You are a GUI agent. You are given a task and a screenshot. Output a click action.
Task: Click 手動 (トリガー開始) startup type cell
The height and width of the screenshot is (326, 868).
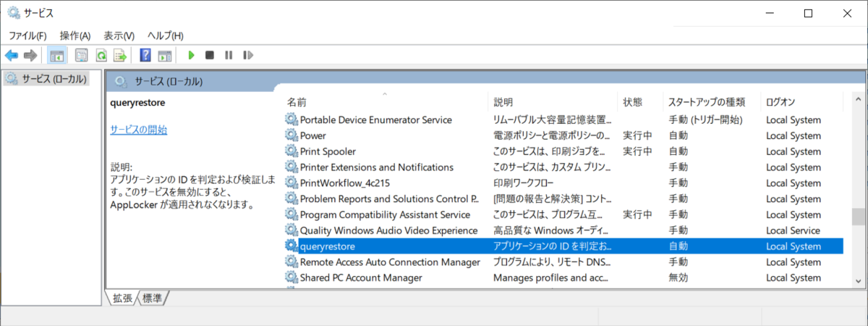pyautogui.click(x=705, y=120)
